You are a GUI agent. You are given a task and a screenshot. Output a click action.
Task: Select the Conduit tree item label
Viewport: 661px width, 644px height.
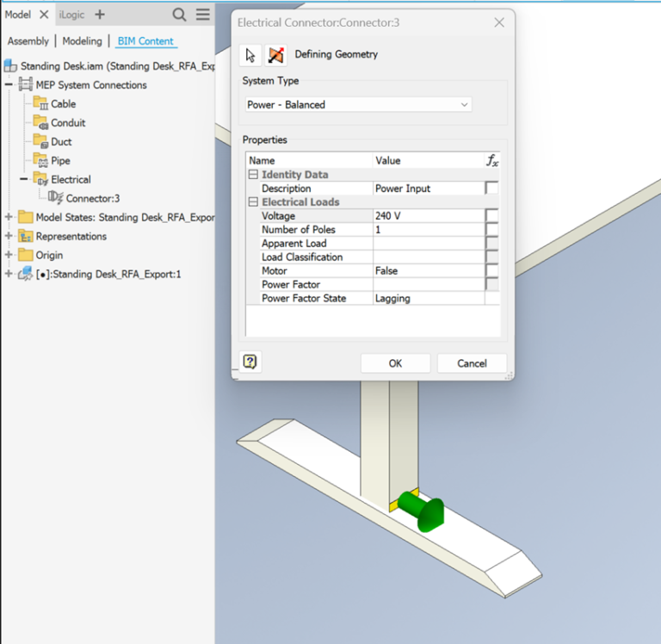pyautogui.click(x=68, y=123)
